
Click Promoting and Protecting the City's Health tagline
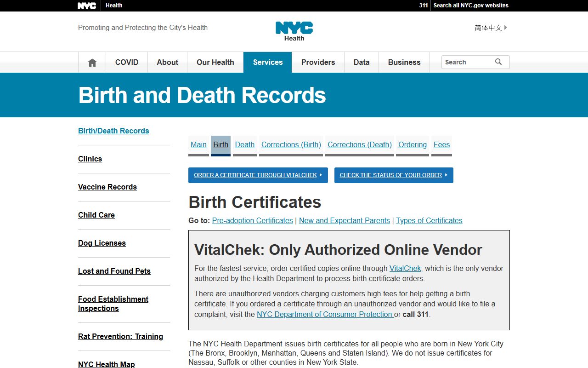(143, 28)
